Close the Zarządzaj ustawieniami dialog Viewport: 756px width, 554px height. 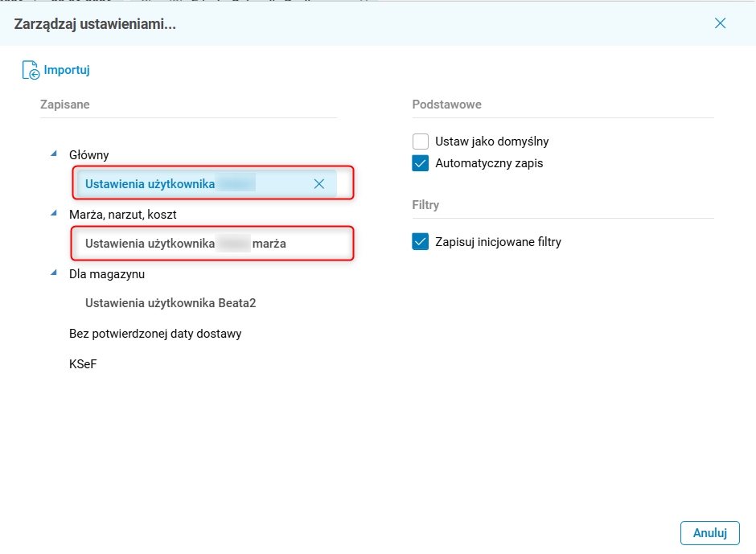coord(720,23)
